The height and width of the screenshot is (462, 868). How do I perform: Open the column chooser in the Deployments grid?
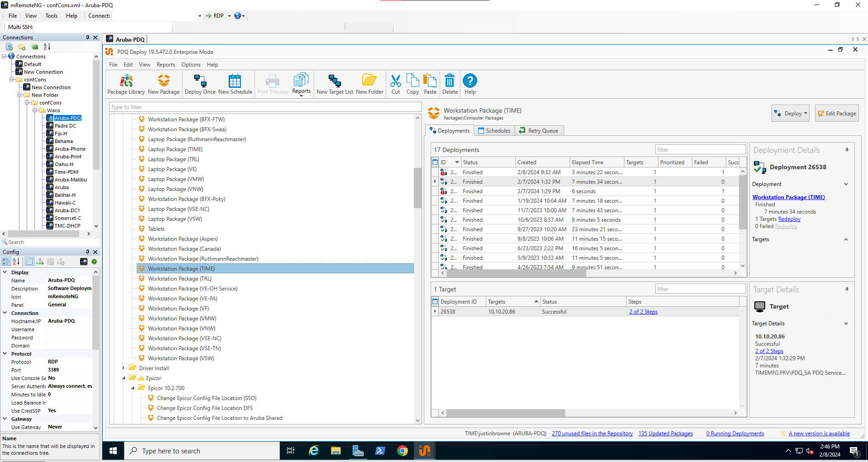(x=435, y=162)
